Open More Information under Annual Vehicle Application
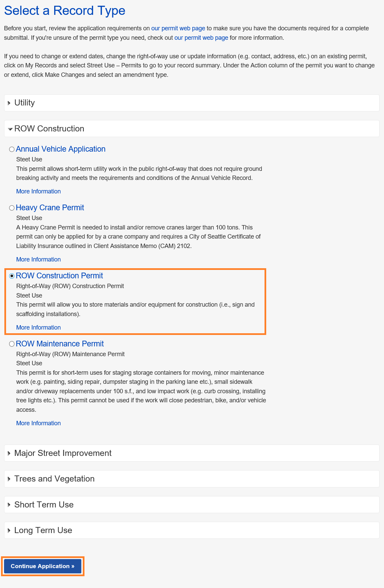Image resolution: width=384 pixels, height=588 pixels. (x=38, y=191)
